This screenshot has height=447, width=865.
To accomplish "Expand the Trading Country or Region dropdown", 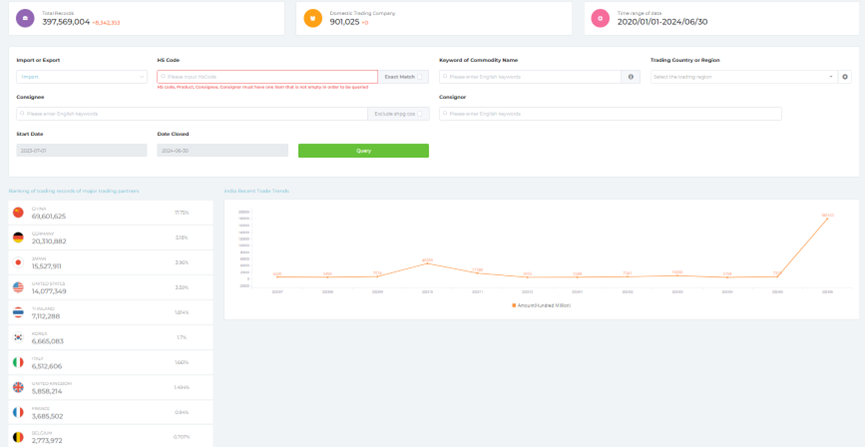I will pos(743,76).
